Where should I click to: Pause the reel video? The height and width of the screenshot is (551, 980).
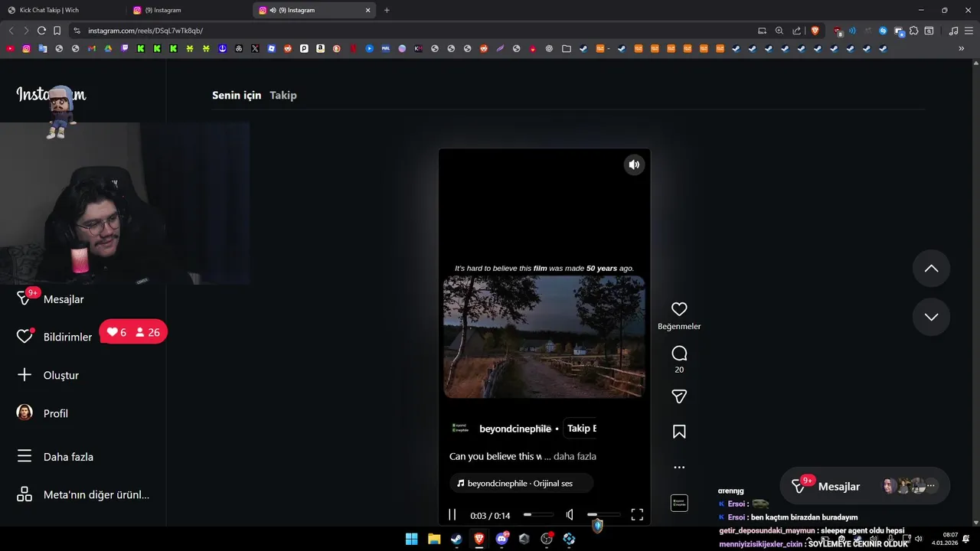pyautogui.click(x=452, y=515)
